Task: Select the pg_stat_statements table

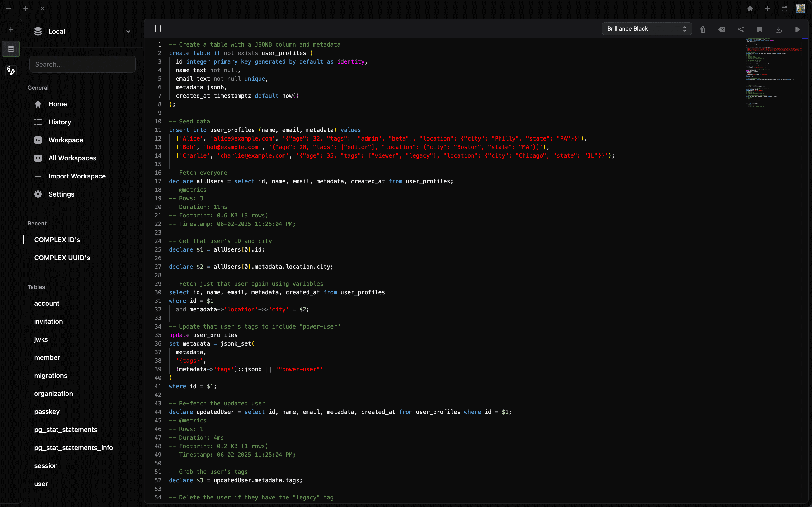Action: (x=66, y=430)
